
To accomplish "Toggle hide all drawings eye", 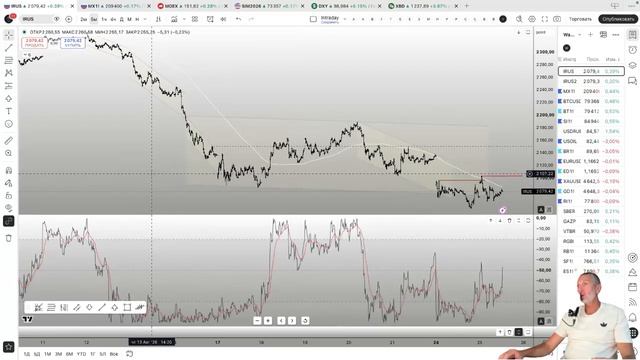I will click(9, 208).
